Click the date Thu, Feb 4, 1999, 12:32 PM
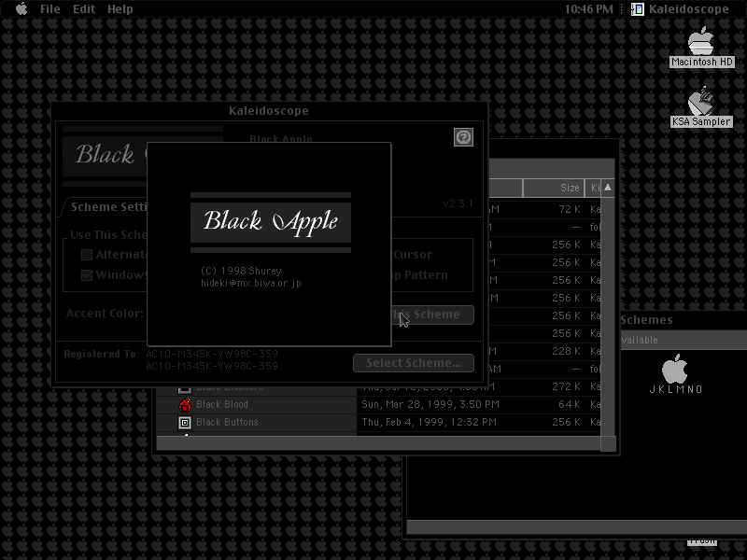Screen dimensions: 747x560 pos(429,423)
